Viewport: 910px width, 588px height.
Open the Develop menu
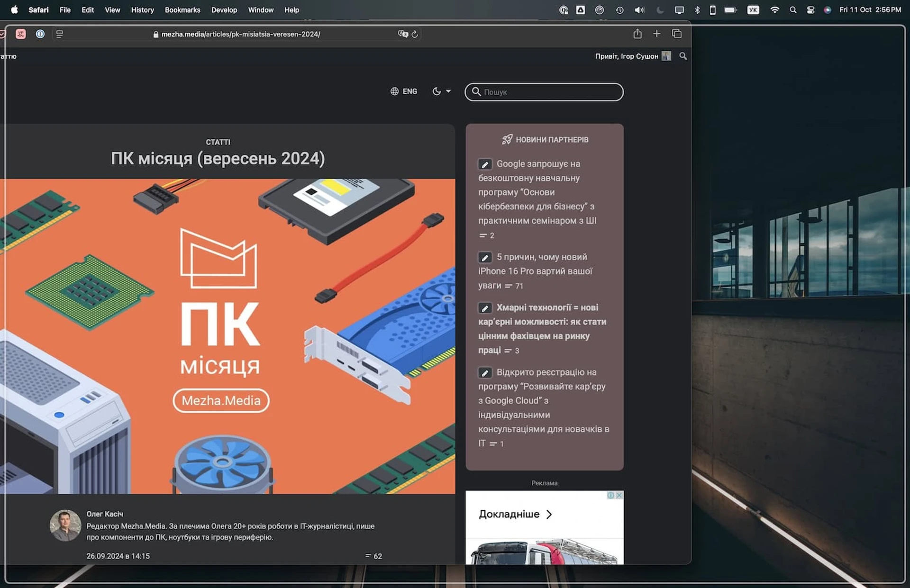click(x=224, y=9)
